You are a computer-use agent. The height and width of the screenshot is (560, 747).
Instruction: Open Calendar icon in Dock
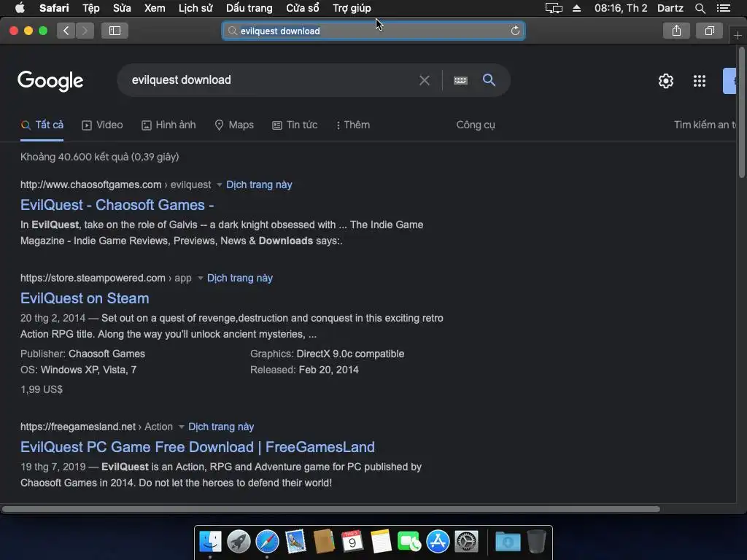pos(352,542)
